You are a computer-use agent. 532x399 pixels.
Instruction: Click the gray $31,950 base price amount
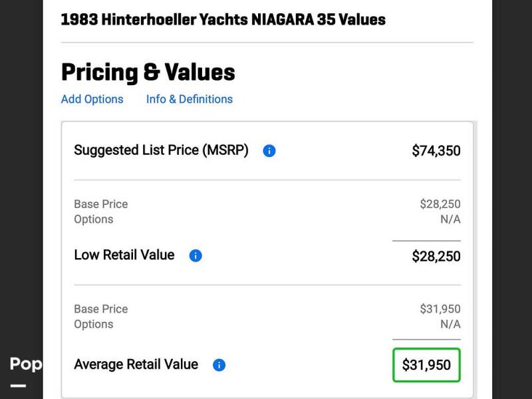(x=440, y=309)
